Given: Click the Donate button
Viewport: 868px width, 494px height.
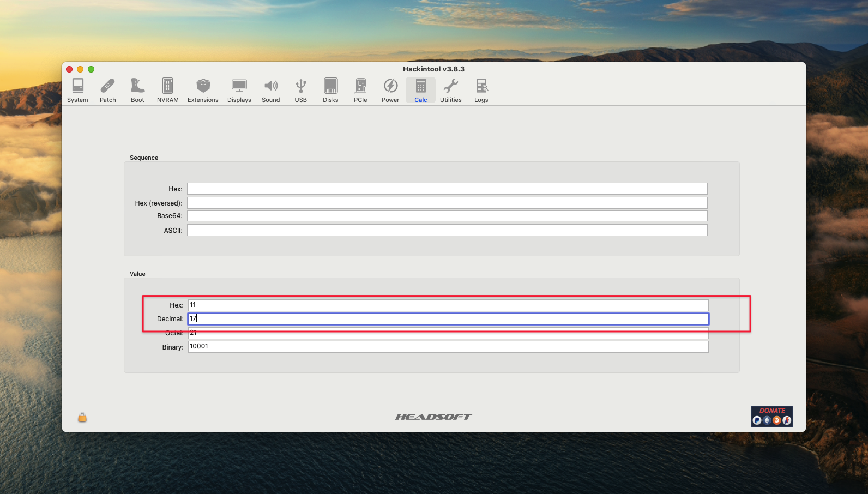Looking at the screenshot, I should (771, 417).
